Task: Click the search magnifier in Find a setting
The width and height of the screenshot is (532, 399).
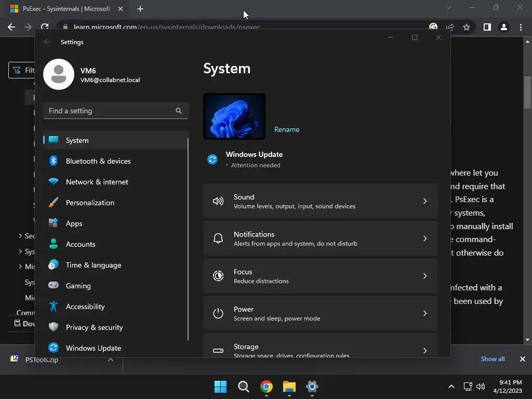Action: pos(179,111)
